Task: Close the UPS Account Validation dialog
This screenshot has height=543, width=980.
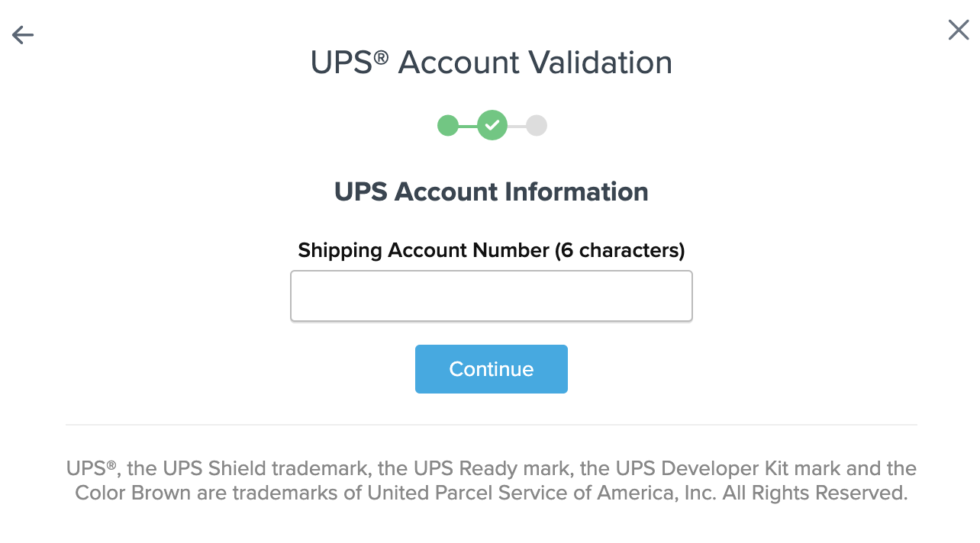Action: (958, 31)
